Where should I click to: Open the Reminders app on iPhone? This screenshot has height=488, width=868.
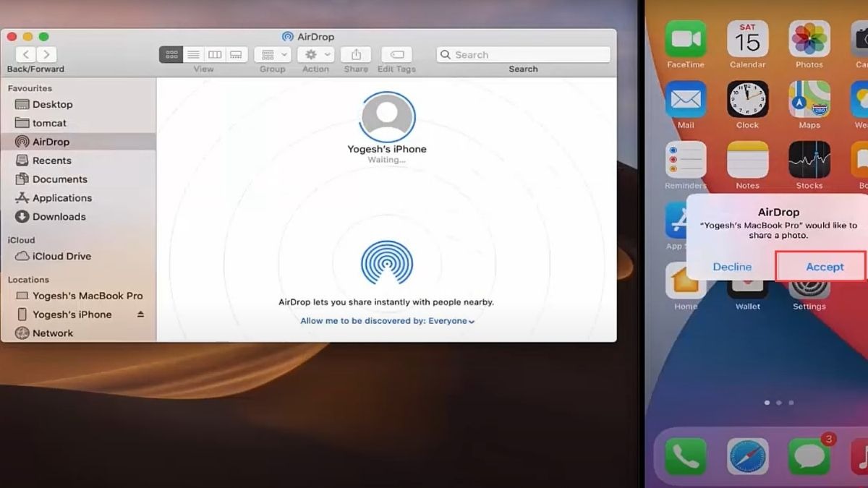click(x=685, y=160)
